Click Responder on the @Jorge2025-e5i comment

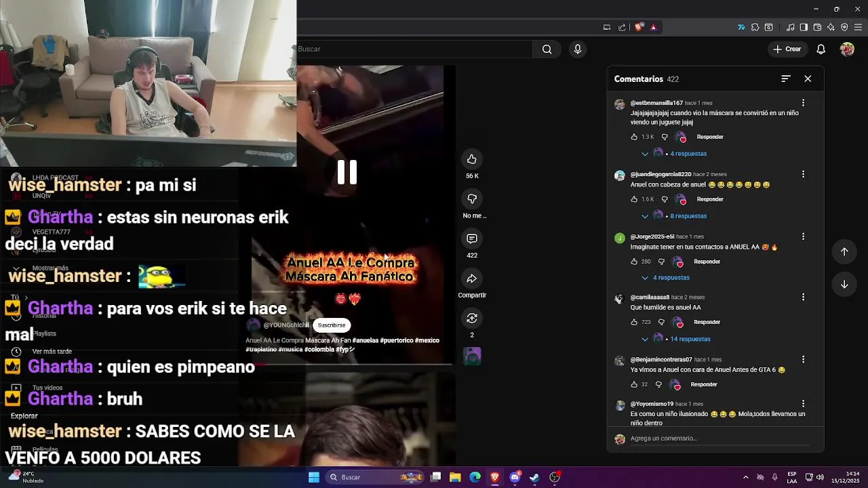click(x=707, y=262)
